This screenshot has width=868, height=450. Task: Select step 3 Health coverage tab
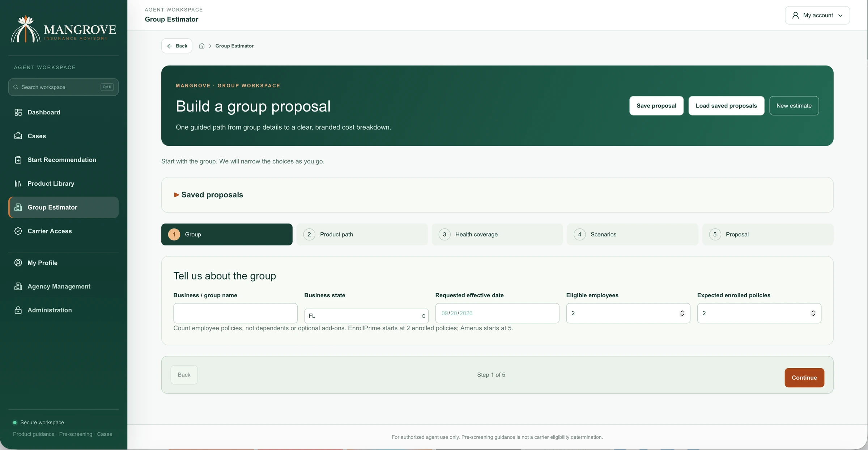[x=497, y=234]
